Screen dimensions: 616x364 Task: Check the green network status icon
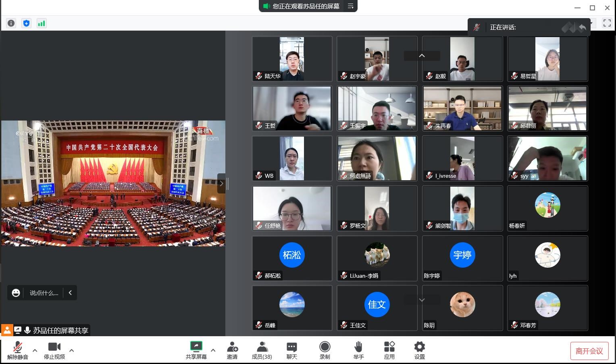click(x=42, y=23)
